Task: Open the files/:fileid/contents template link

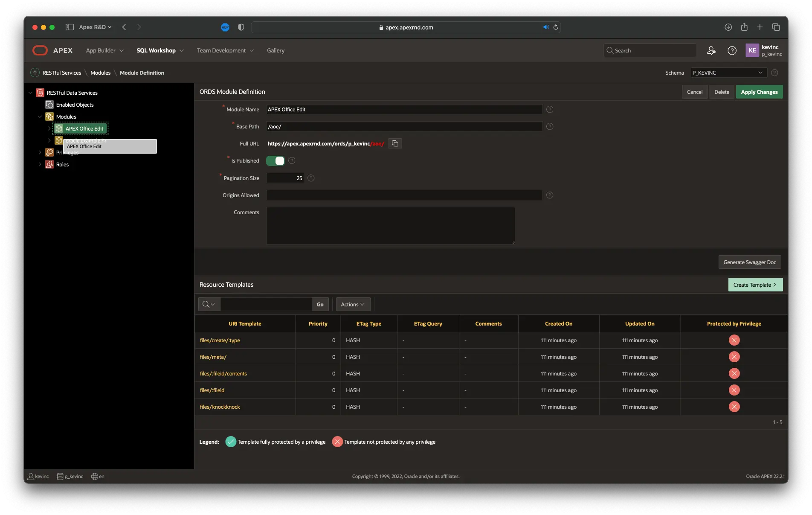Action: (x=223, y=373)
